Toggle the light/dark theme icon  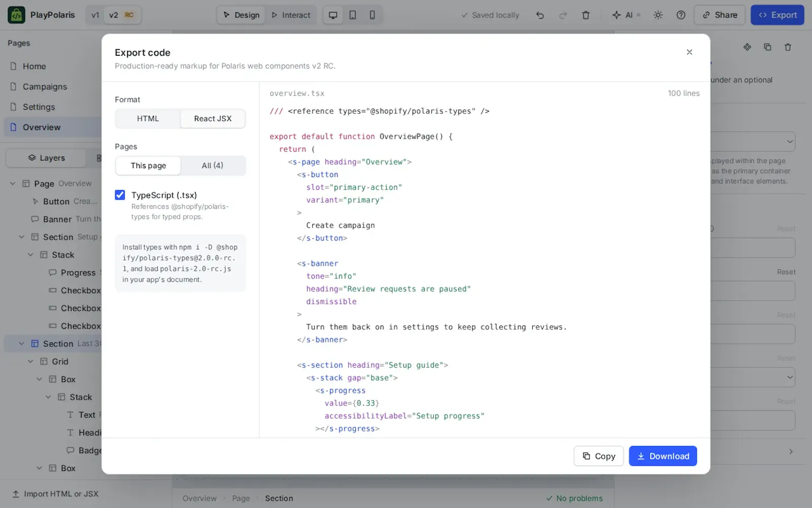click(x=658, y=15)
